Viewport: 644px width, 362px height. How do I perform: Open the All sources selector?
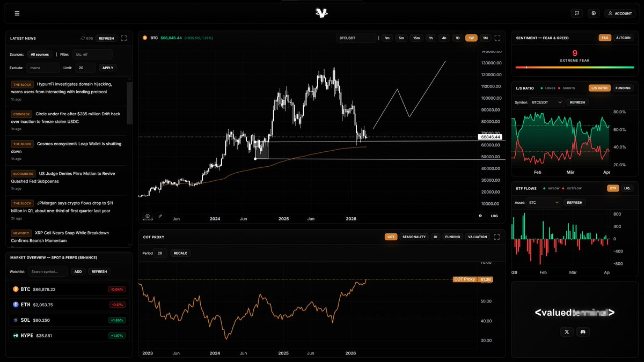(40, 54)
